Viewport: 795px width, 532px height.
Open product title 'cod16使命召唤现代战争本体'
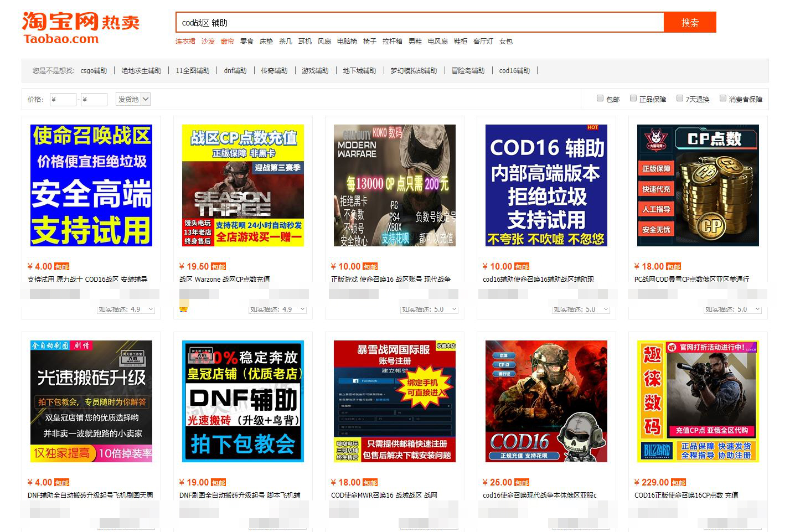[540, 495]
